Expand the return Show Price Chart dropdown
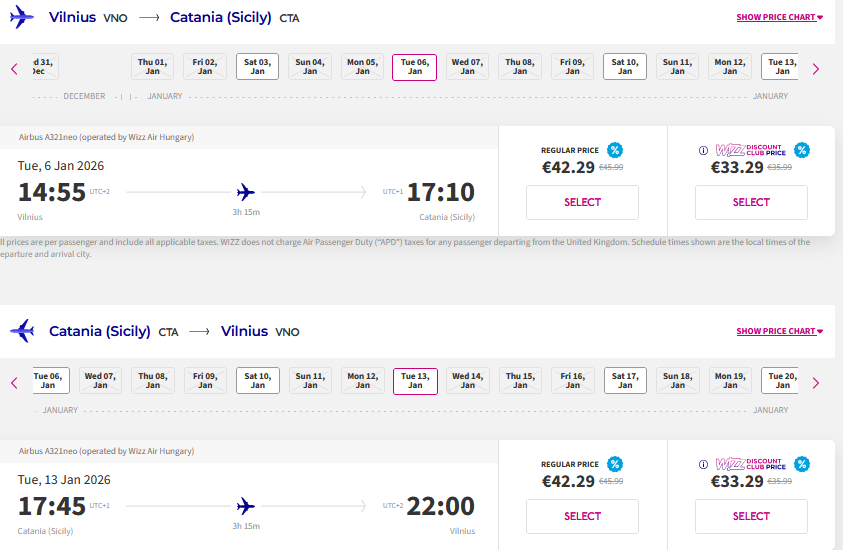843x550 pixels. click(x=779, y=332)
